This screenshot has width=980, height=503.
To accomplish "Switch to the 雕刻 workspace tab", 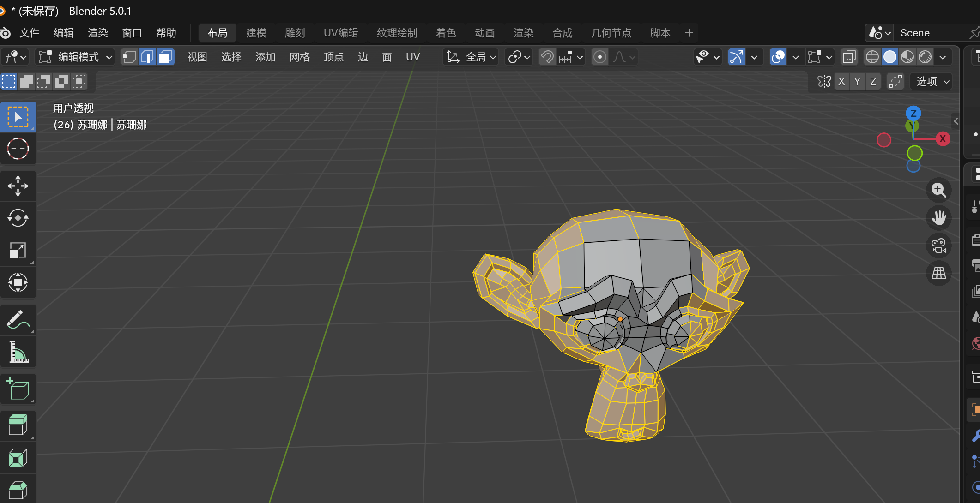I will click(295, 33).
